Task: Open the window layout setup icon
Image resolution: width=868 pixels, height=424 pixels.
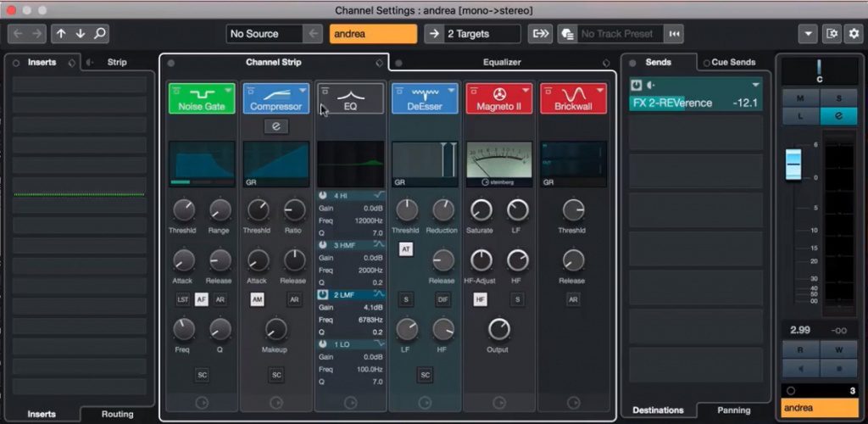Action: [832, 34]
